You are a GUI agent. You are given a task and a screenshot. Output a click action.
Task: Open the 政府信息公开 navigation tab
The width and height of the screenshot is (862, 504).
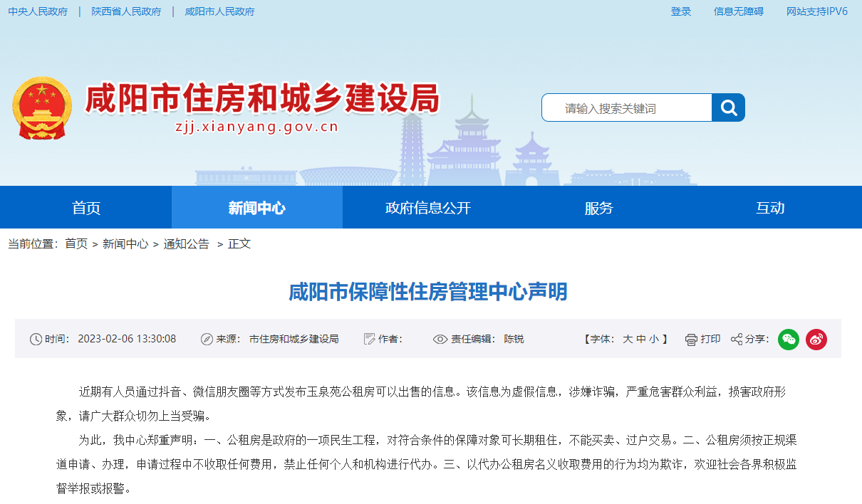click(x=428, y=207)
